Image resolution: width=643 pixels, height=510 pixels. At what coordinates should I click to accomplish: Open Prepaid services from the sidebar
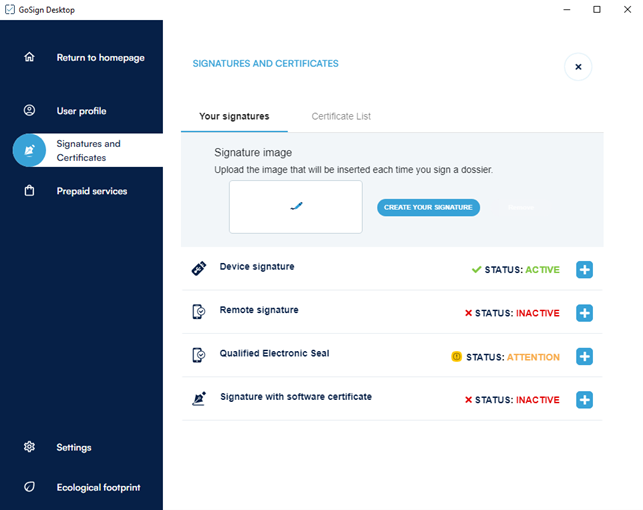(x=92, y=191)
